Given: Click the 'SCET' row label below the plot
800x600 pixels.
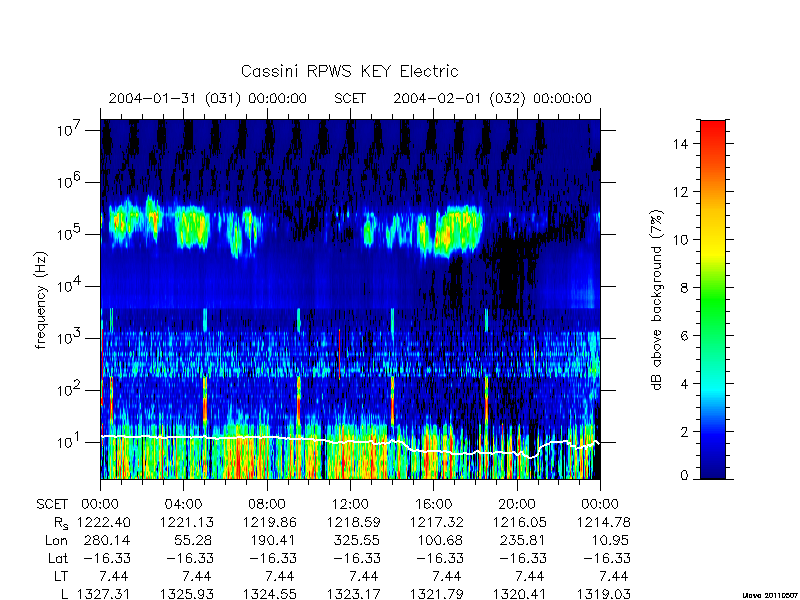Looking at the screenshot, I should 52,505.
